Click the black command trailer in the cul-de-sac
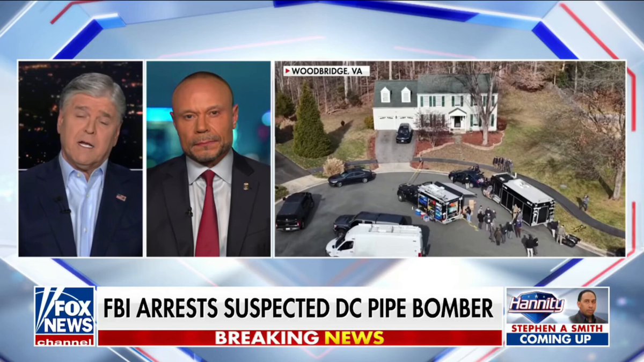The height and width of the screenshot is (362, 644). point(523,199)
